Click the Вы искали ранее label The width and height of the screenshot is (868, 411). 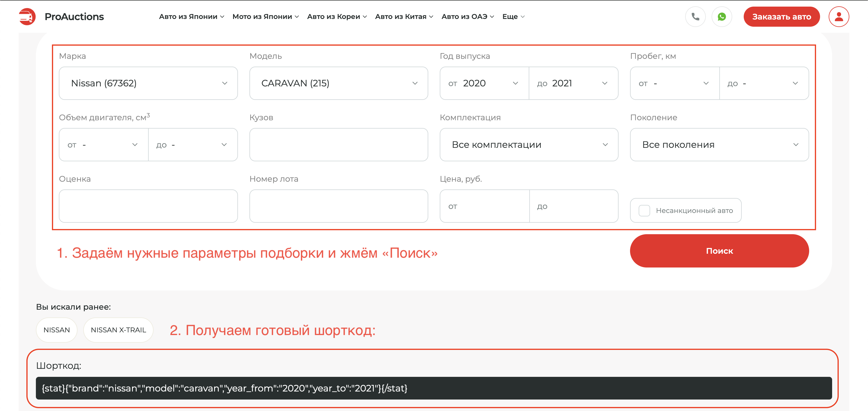73,307
